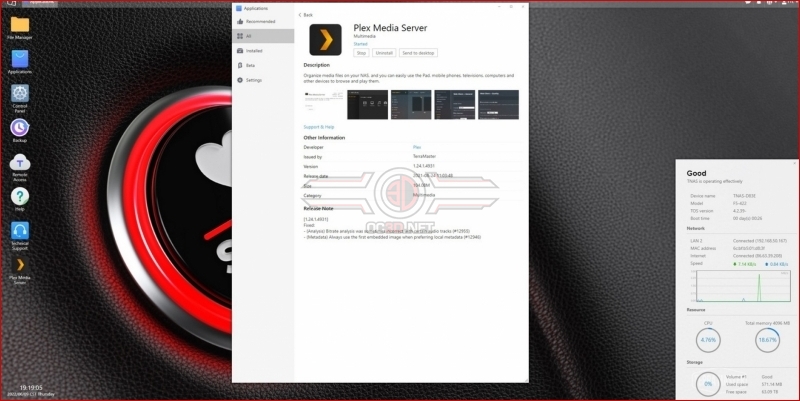
Task: Click the model value 'F5-422'
Action: click(x=740, y=204)
